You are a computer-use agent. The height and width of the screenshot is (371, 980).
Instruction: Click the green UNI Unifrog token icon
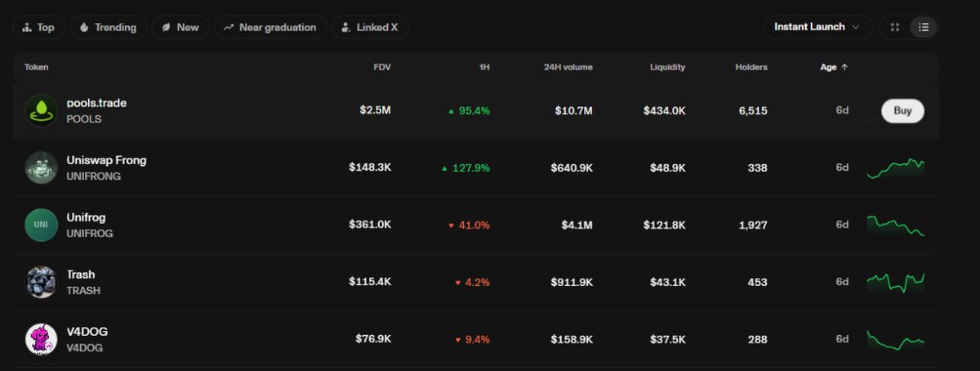41,225
